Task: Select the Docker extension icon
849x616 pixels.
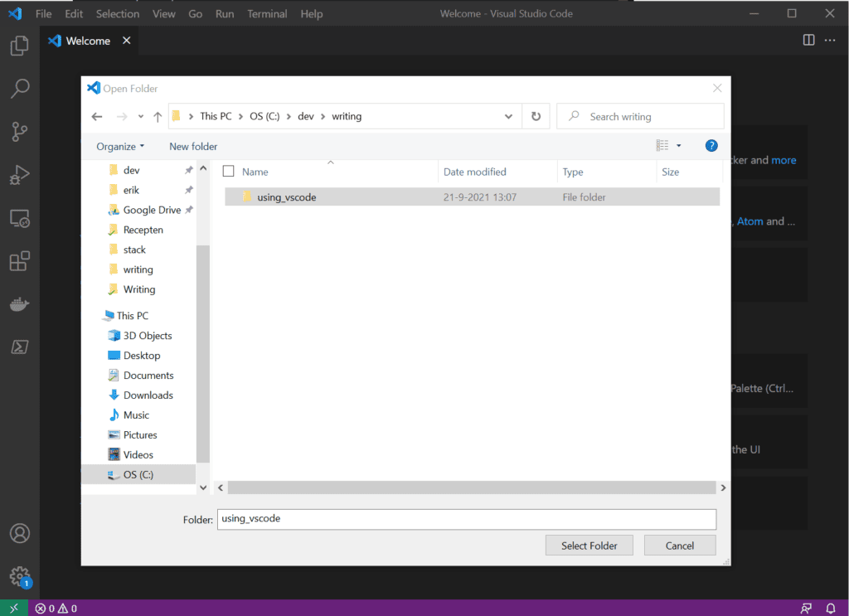Action: 18,303
